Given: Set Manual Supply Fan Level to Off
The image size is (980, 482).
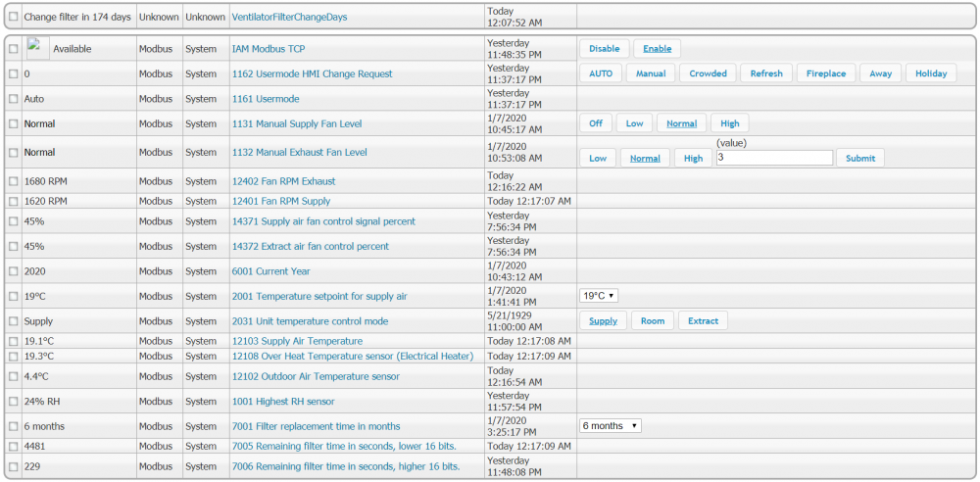Looking at the screenshot, I should click(x=595, y=123).
